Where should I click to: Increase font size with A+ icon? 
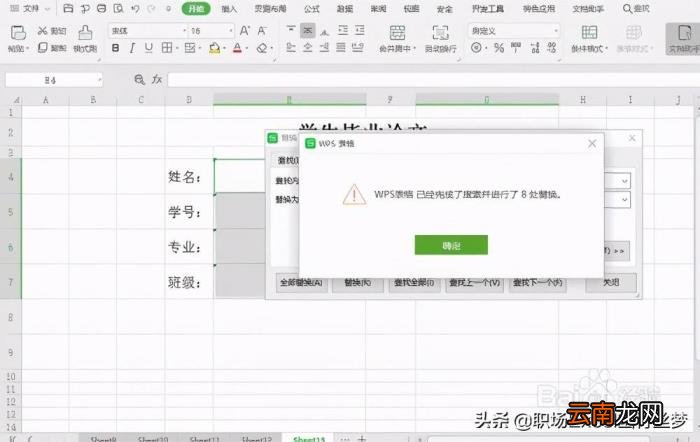click(x=245, y=31)
